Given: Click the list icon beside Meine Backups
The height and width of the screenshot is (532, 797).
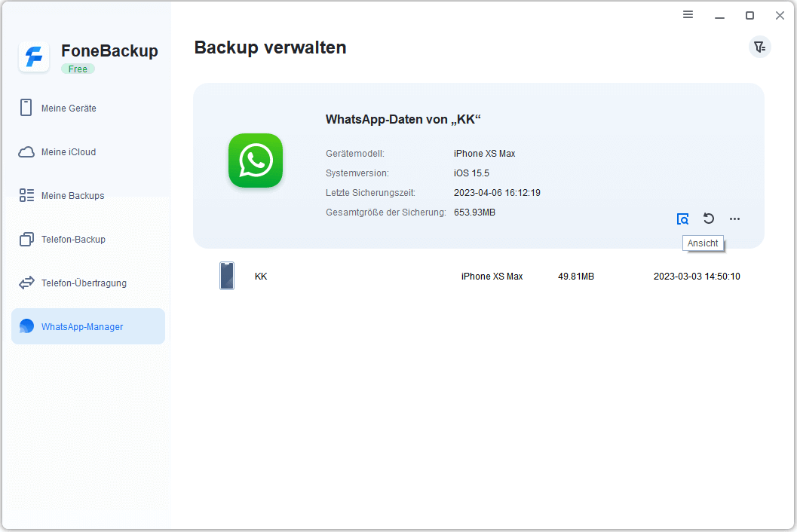Looking at the screenshot, I should point(26,195).
